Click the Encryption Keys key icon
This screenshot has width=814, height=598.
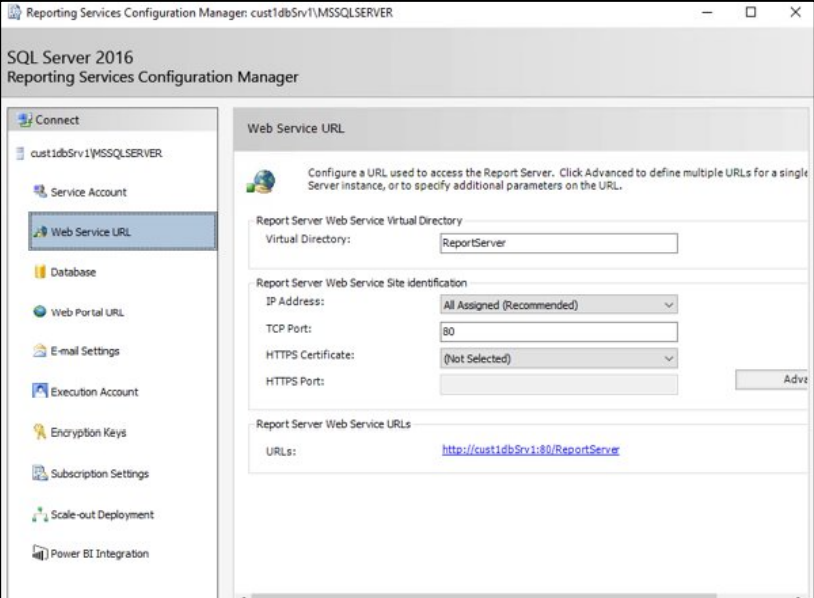click(x=40, y=431)
